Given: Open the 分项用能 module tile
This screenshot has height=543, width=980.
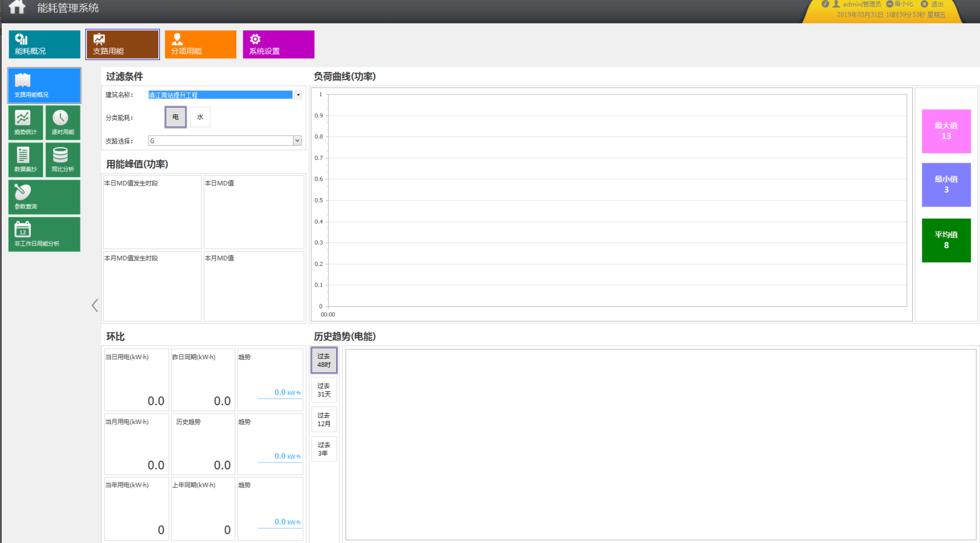Looking at the screenshot, I should tap(200, 44).
